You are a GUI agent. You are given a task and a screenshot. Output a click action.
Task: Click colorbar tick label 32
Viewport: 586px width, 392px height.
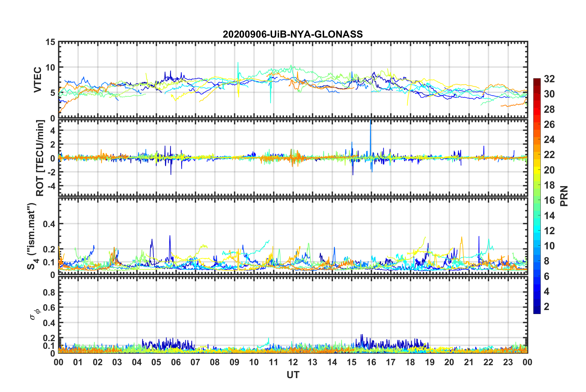pyautogui.click(x=549, y=79)
